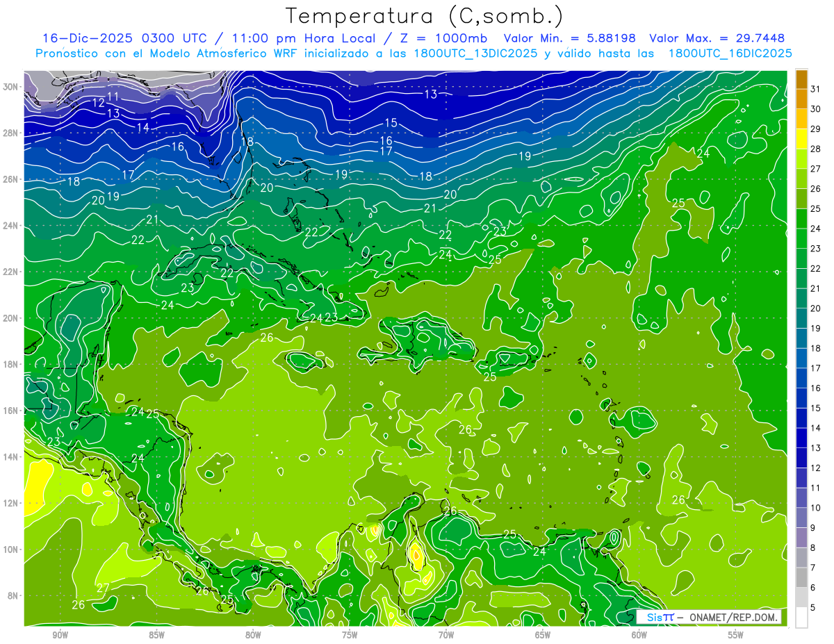This screenshot has height=644, width=834.
Task: Click the 30N latitude axis label
Action: point(12,87)
